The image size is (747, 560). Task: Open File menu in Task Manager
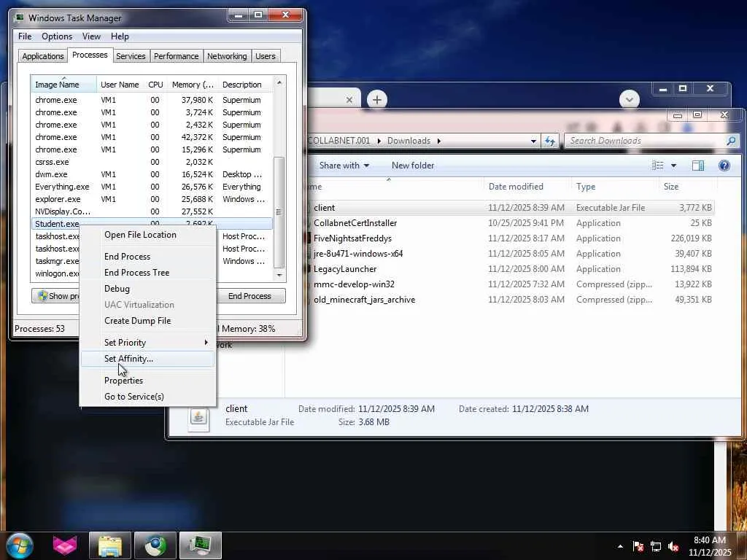coord(25,36)
